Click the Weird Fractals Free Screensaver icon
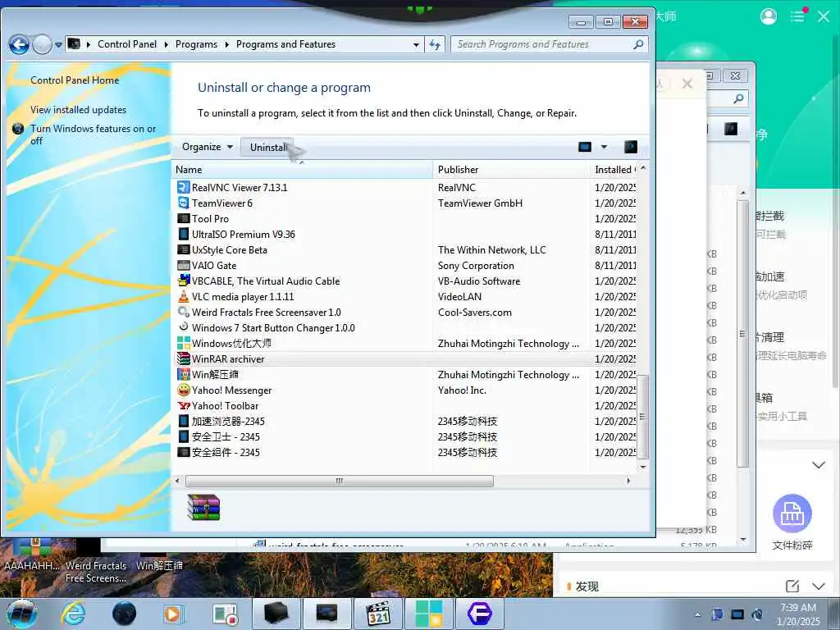This screenshot has height=630, width=840. tap(183, 312)
